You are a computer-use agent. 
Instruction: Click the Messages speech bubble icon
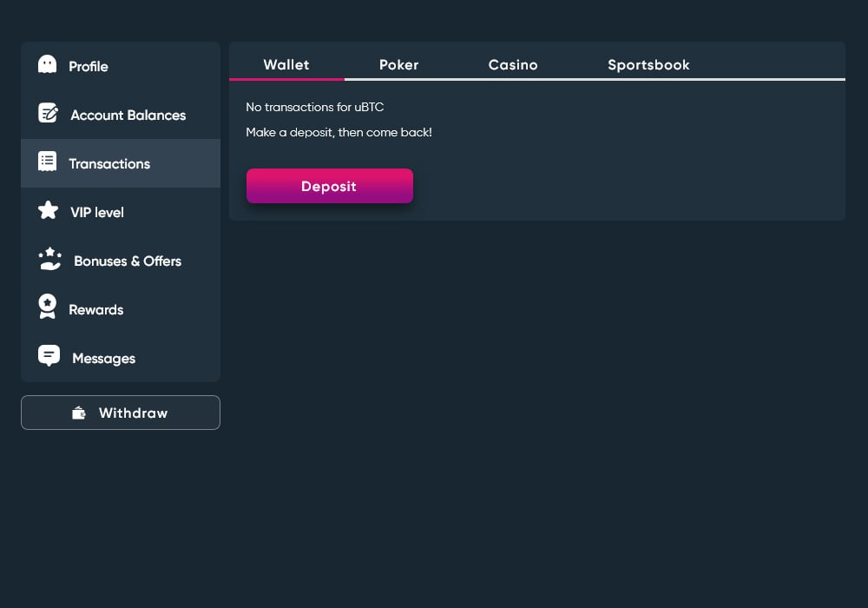(49, 356)
